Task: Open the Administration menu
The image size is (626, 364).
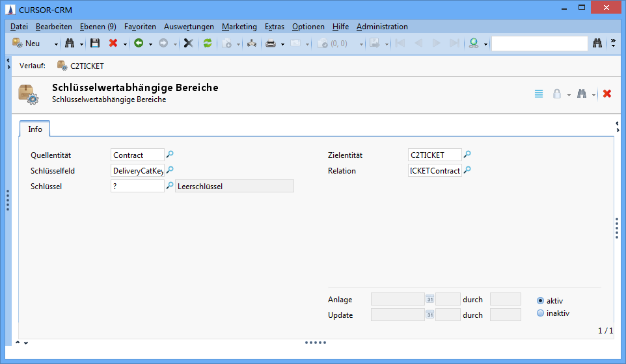Action: pyautogui.click(x=382, y=27)
